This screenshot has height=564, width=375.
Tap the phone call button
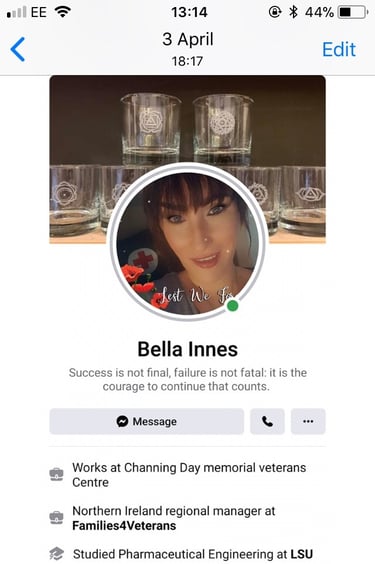click(x=267, y=421)
